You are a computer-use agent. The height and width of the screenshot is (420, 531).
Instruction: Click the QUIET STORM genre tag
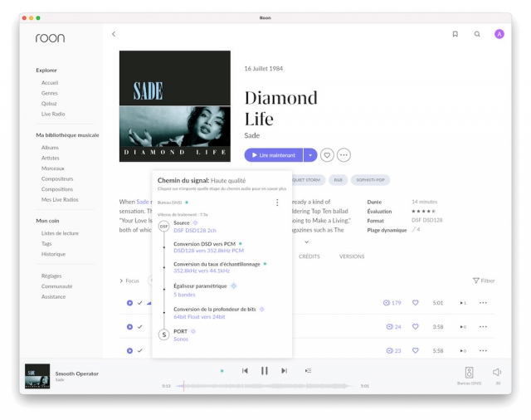tap(306, 180)
